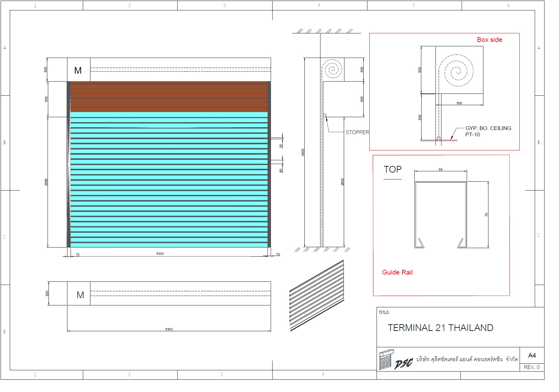Click the spiral roll in the section view
Image resolution: width=559 pixels, height=392 pixels.
pyautogui.click(x=332, y=69)
